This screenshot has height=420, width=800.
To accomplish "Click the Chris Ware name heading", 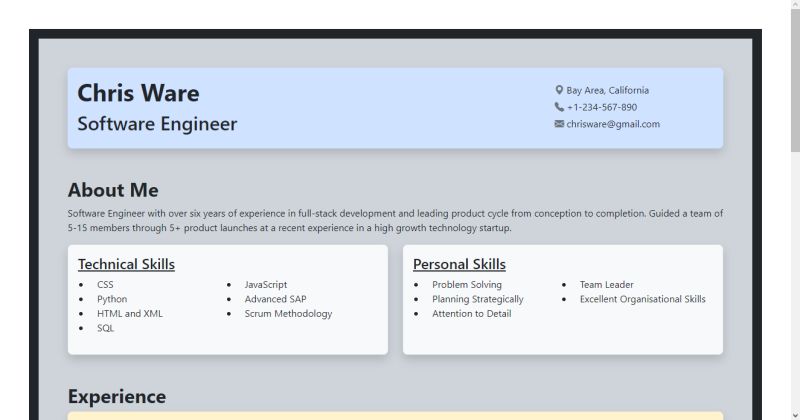I will point(138,93).
